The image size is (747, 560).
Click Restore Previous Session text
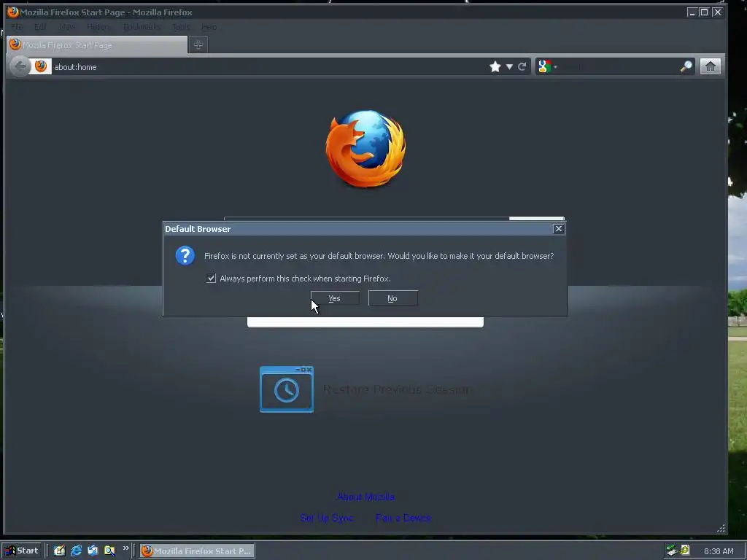[397, 389]
